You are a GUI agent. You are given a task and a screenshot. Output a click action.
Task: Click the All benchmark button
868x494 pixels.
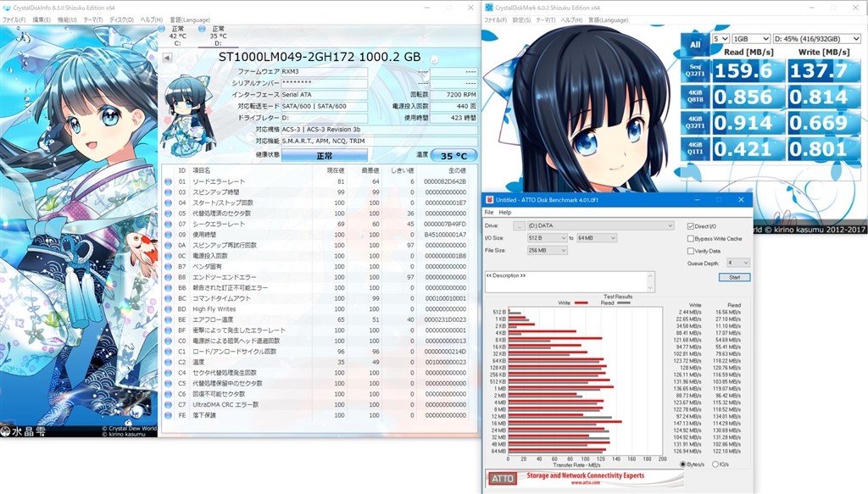(695, 44)
